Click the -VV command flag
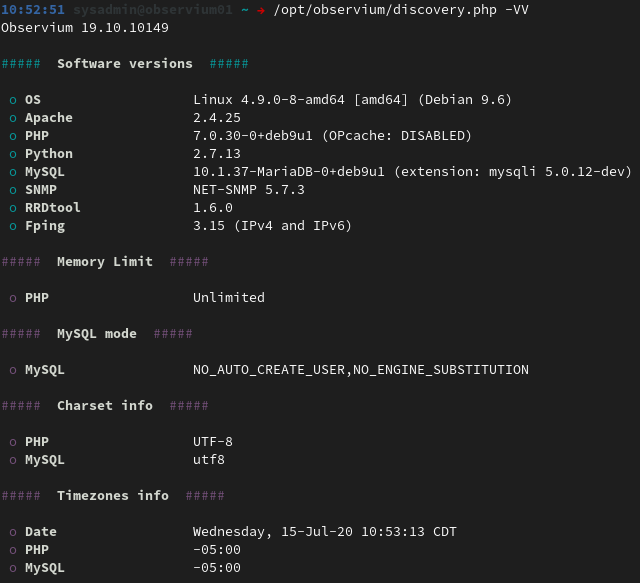 coord(517,9)
